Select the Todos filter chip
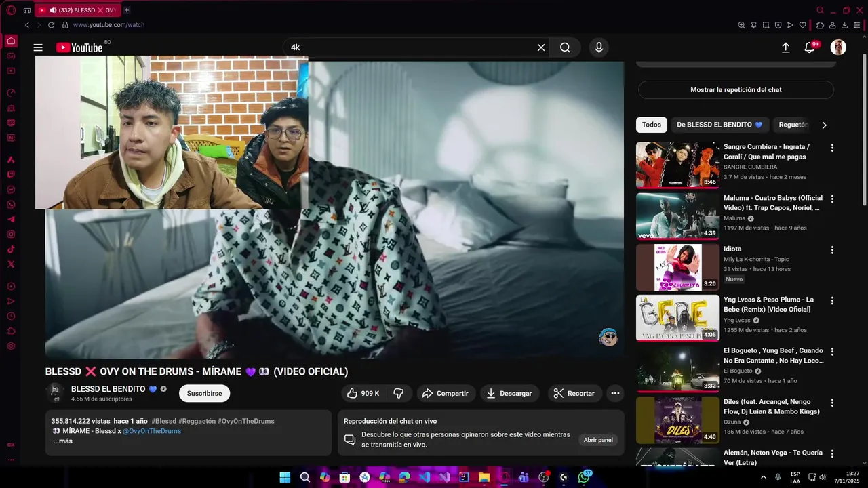Viewport: 868px width, 488px height. [x=652, y=125]
